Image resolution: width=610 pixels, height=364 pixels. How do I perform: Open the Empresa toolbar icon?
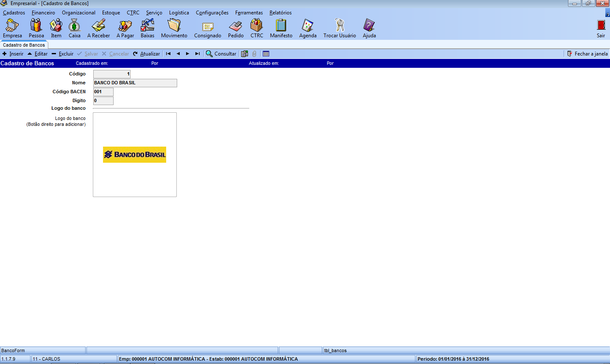pos(12,26)
